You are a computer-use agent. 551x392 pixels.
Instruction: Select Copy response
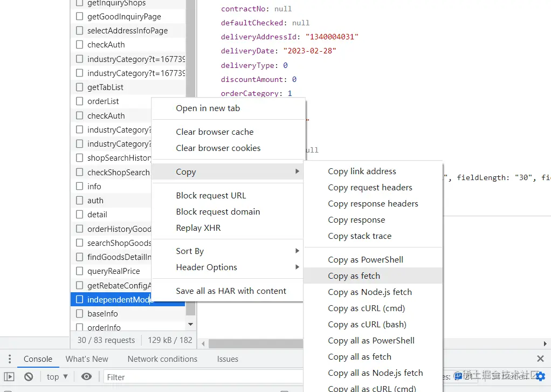click(x=373, y=220)
